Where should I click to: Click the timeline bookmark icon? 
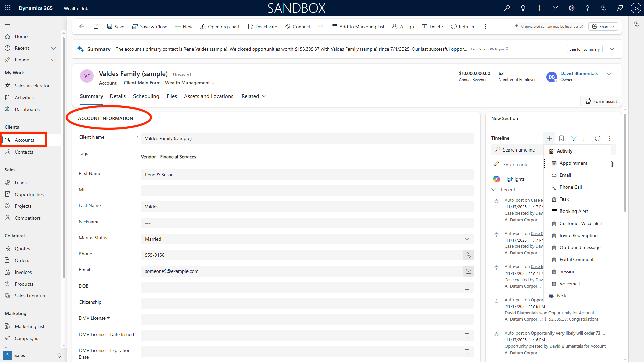pos(561,138)
